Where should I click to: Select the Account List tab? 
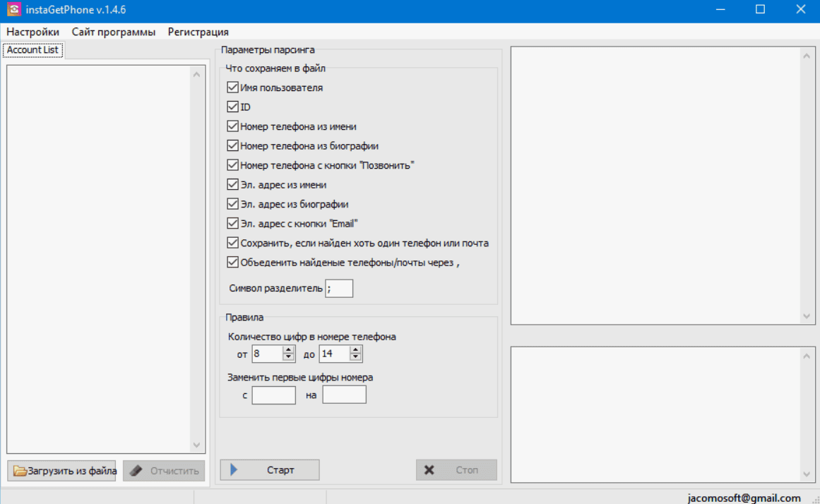33,49
